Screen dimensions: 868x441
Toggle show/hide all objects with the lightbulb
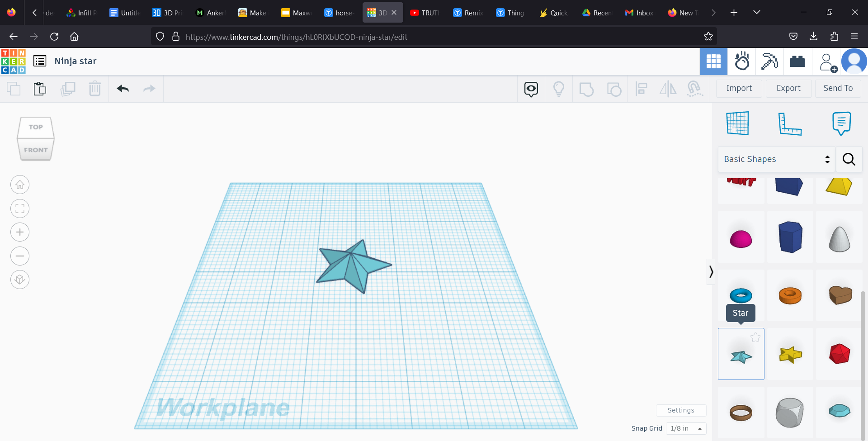pos(559,89)
